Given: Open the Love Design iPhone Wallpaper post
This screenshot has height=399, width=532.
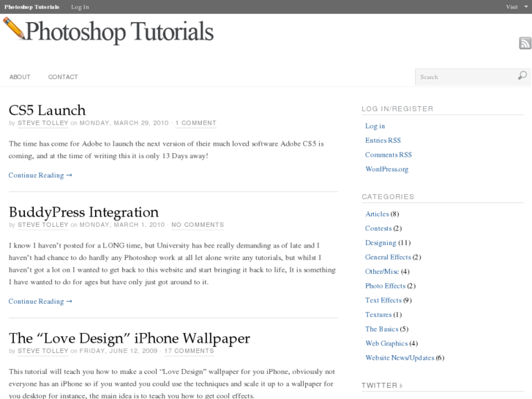Looking at the screenshot, I should tap(130, 338).
